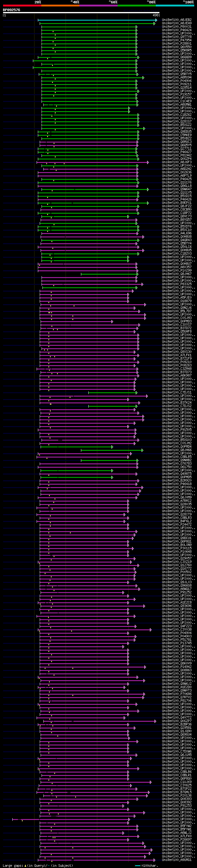The image size is (197, 868).
Task: Select the UniRef100_P46424 entry
Action: 177,30
